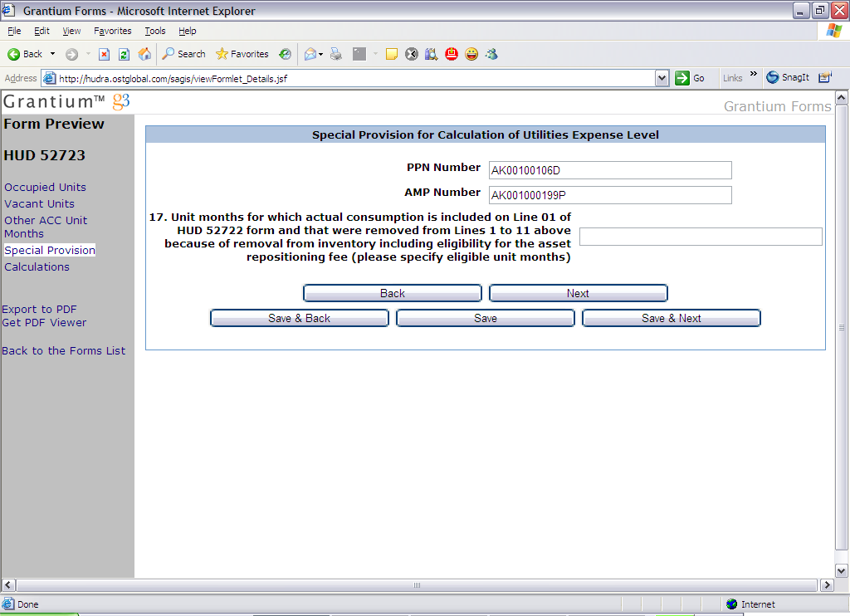Viewport: 850px width, 616px height.
Task: Click the red download toolbar icon
Action: tap(451, 54)
